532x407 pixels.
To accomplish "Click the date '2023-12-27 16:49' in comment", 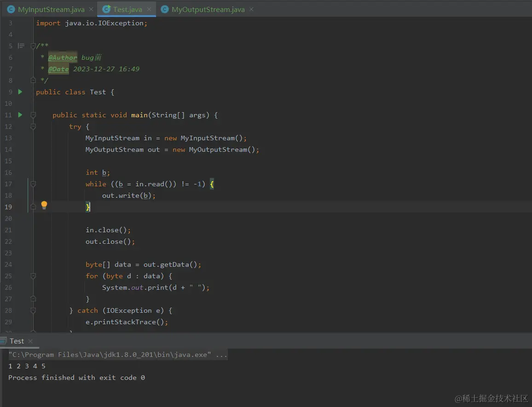I will [x=106, y=69].
